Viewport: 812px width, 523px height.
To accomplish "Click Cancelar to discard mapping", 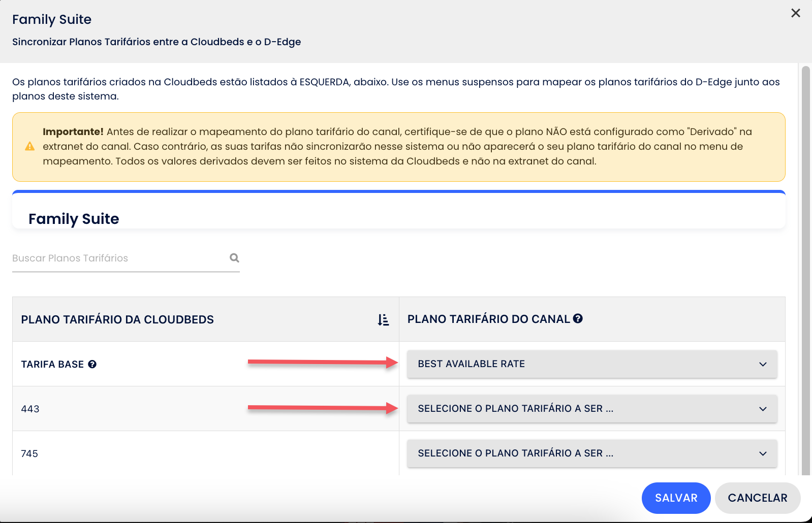I will [x=757, y=498].
